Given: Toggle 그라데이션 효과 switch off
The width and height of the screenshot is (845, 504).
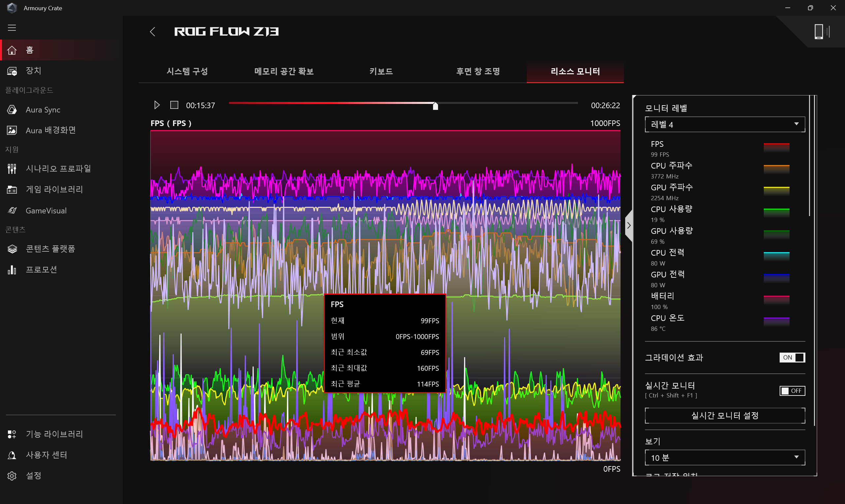Looking at the screenshot, I should tap(792, 358).
